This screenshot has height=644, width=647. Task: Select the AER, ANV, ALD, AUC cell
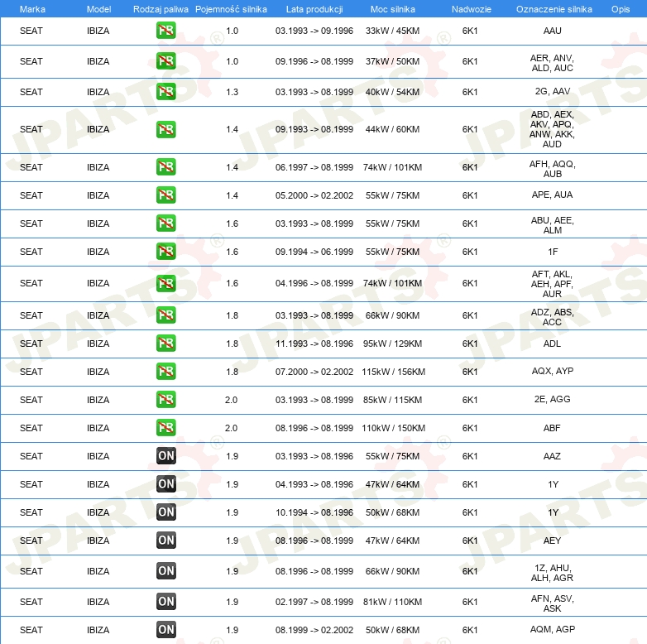click(552, 63)
